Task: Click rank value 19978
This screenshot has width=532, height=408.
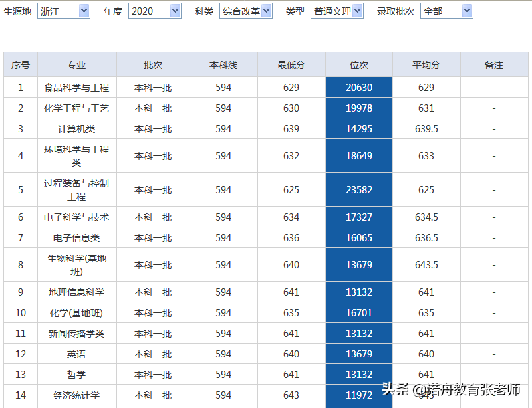Action: (x=359, y=108)
